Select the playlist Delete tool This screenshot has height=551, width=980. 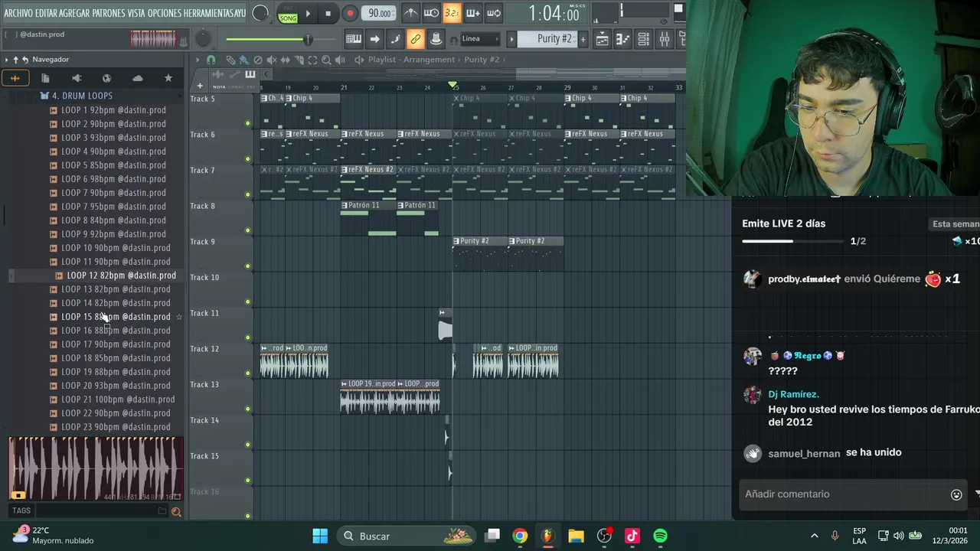click(258, 60)
